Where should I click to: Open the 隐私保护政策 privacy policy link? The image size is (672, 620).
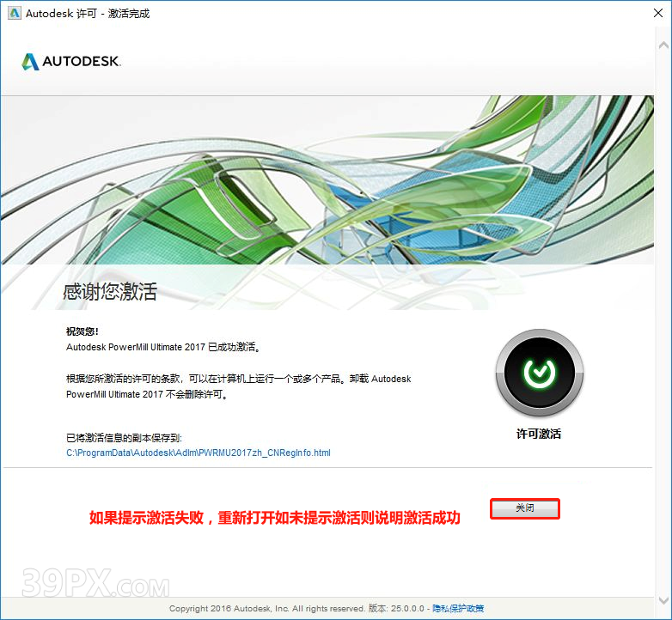(x=458, y=608)
